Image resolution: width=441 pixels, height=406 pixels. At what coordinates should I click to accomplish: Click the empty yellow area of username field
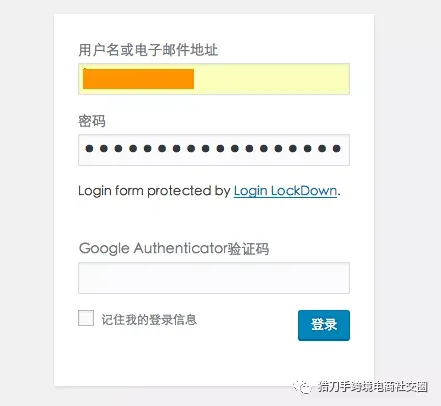272,79
